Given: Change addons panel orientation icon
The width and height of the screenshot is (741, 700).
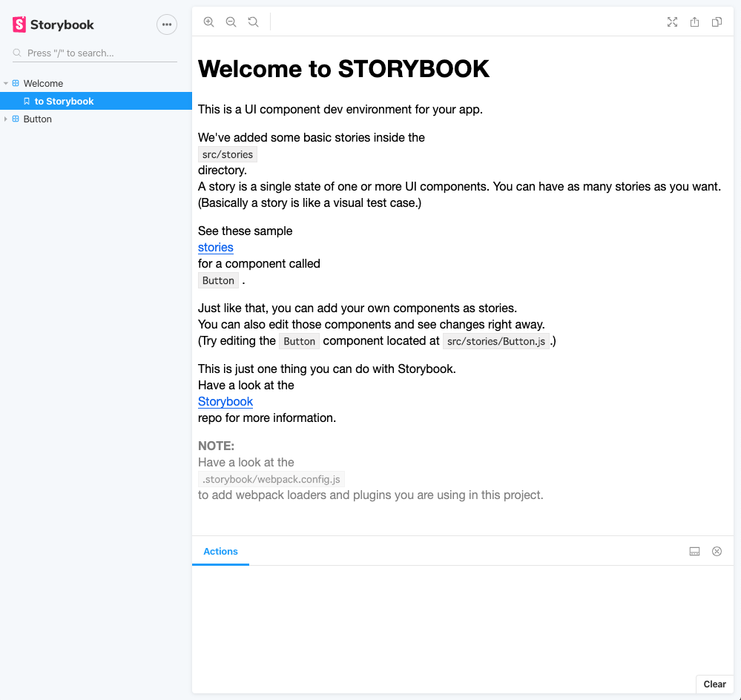Looking at the screenshot, I should (x=695, y=551).
